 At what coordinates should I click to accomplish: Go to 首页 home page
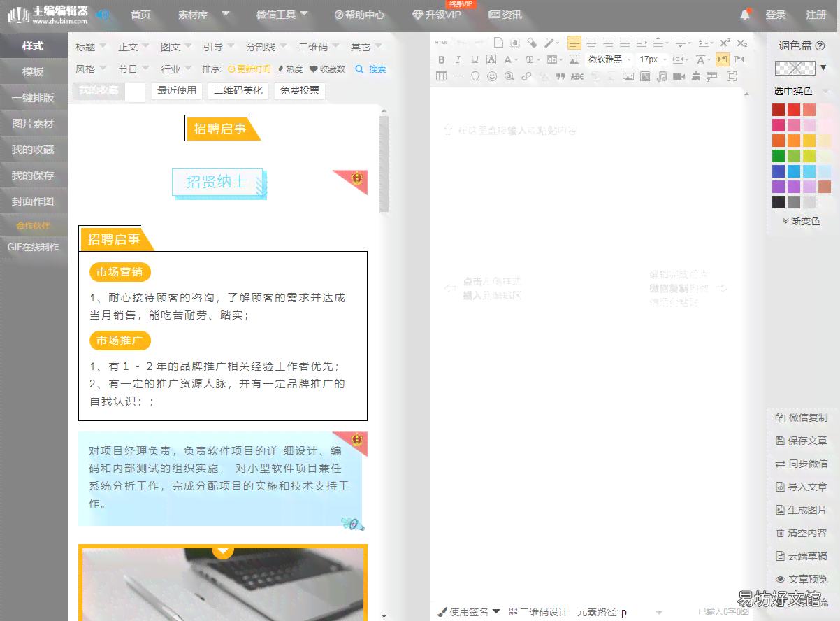[140, 14]
